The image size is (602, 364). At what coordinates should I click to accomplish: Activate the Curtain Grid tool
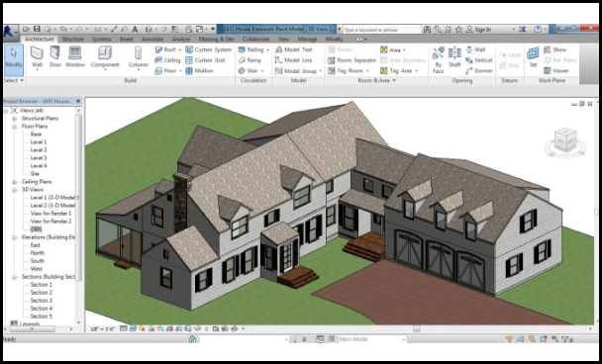pos(205,60)
